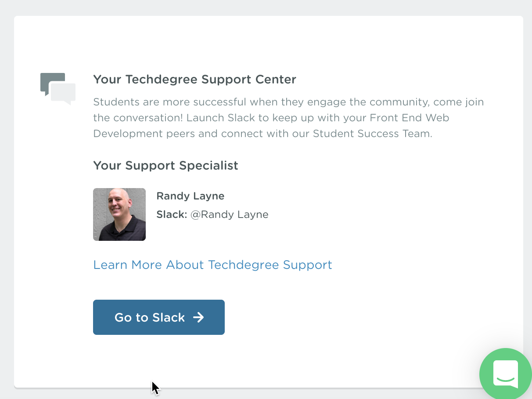Click Front End Web in the description
532x399 pixels.
pyautogui.click(x=409, y=118)
